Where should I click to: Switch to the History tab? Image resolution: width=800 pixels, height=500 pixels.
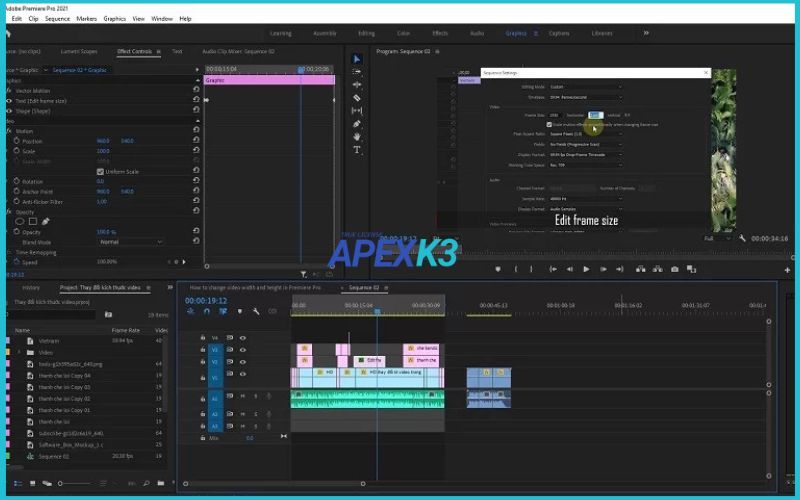pos(31,288)
